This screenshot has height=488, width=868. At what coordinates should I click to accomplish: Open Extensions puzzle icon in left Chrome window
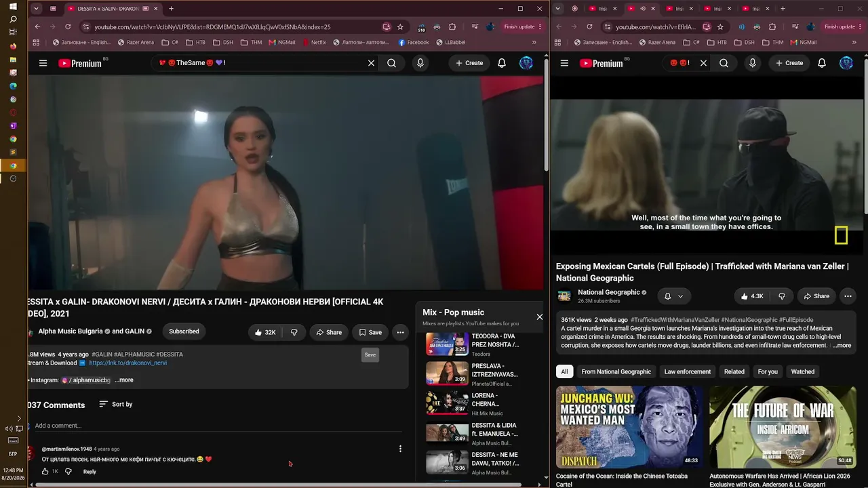coord(452,26)
